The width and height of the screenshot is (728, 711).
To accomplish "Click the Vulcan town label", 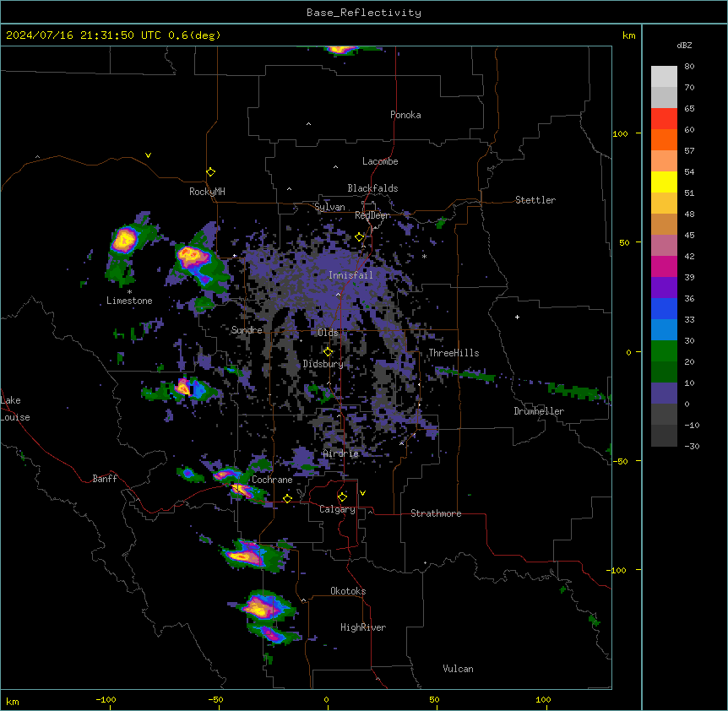I will click(x=458, y=669).
